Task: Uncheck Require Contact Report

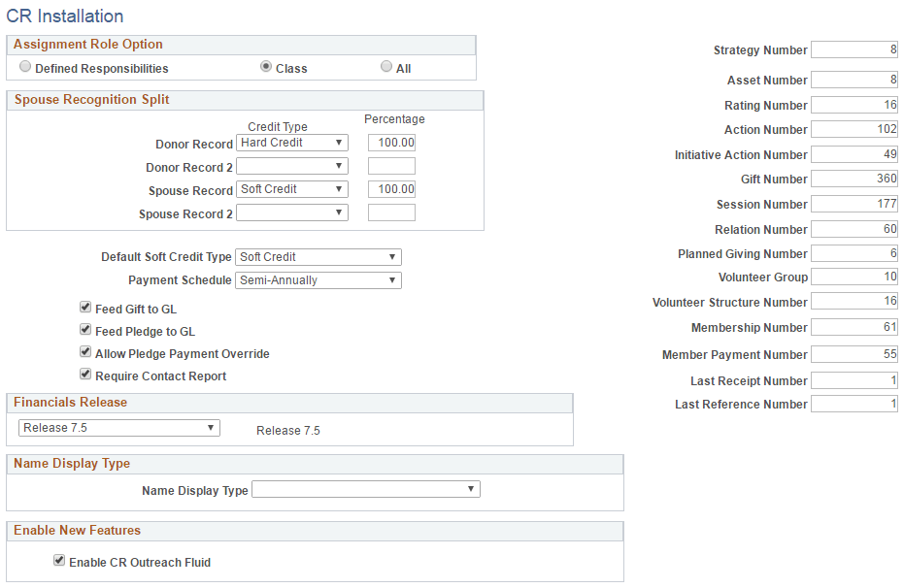Action: [x=84, y=374]
